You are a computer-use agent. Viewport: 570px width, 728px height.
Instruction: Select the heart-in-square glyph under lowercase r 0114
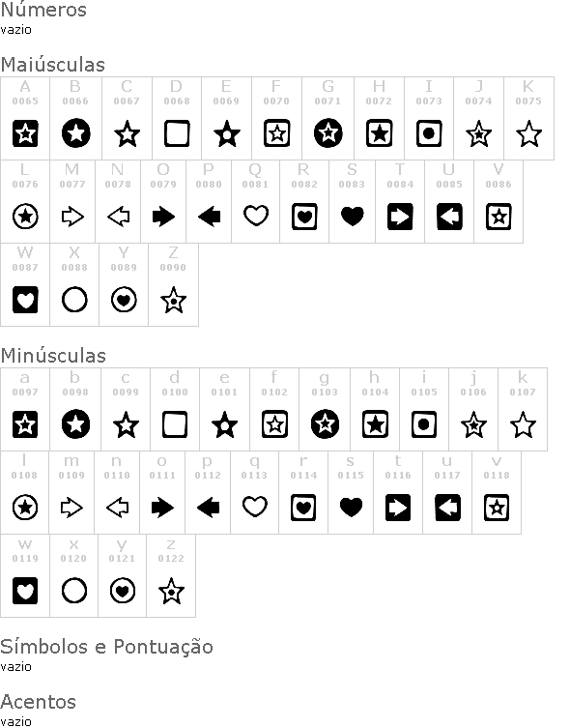point(303,508)
